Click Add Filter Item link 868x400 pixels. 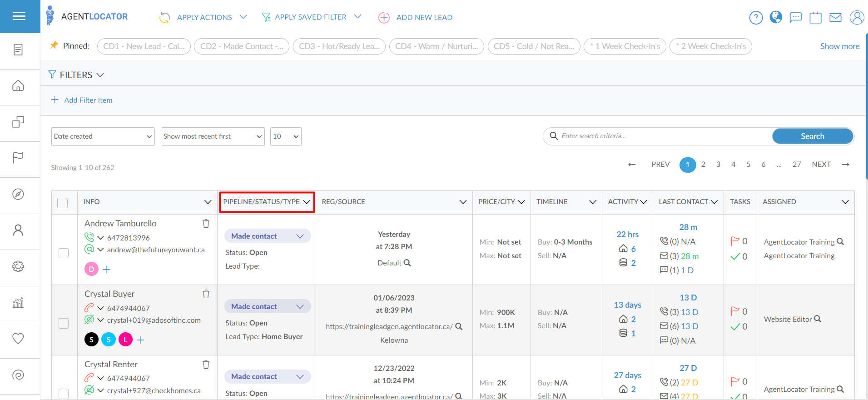click(x=82, y=100)
